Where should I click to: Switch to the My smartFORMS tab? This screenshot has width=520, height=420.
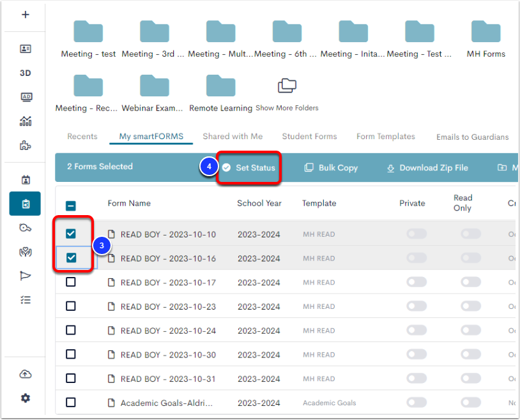pos(151,137)
